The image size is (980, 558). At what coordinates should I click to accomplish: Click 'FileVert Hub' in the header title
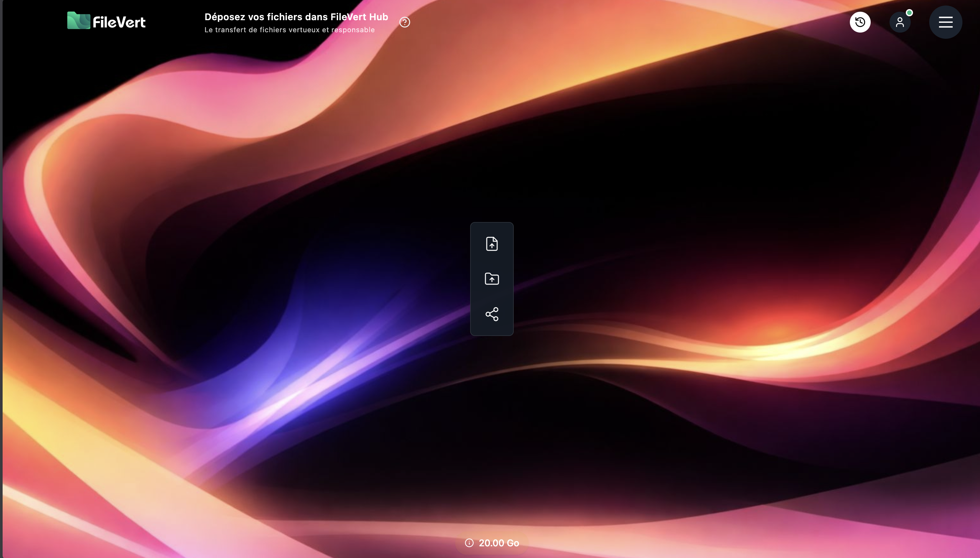[x=359, y=17]
